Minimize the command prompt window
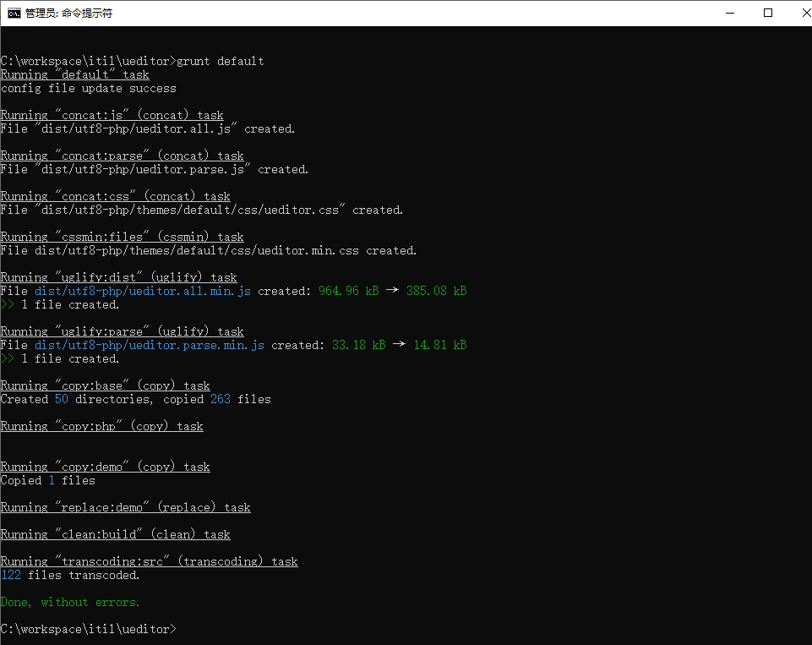 (x=730, y=13)
